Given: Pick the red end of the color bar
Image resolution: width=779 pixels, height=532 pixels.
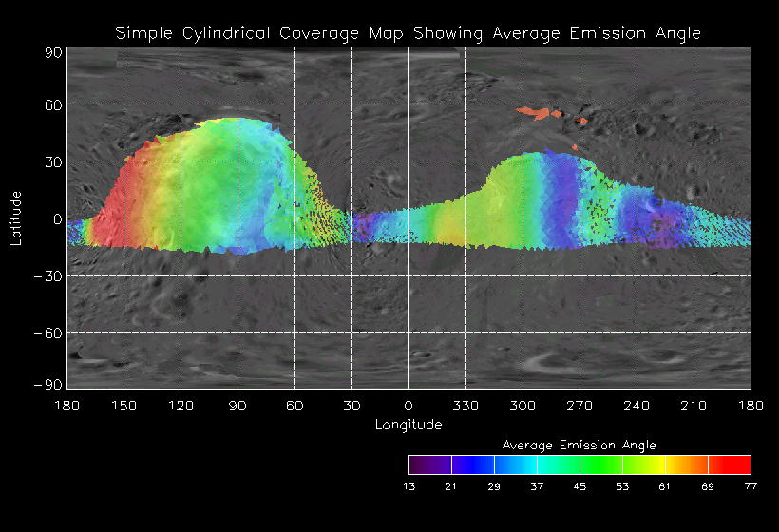Looking at the screenshot, I should [x=736, y=465].
